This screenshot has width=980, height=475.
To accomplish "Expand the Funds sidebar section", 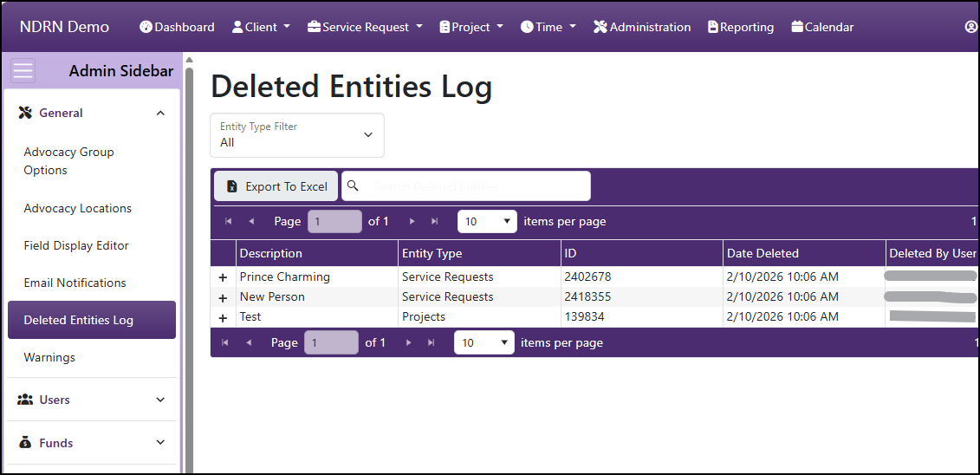I will tap(92, 443).
